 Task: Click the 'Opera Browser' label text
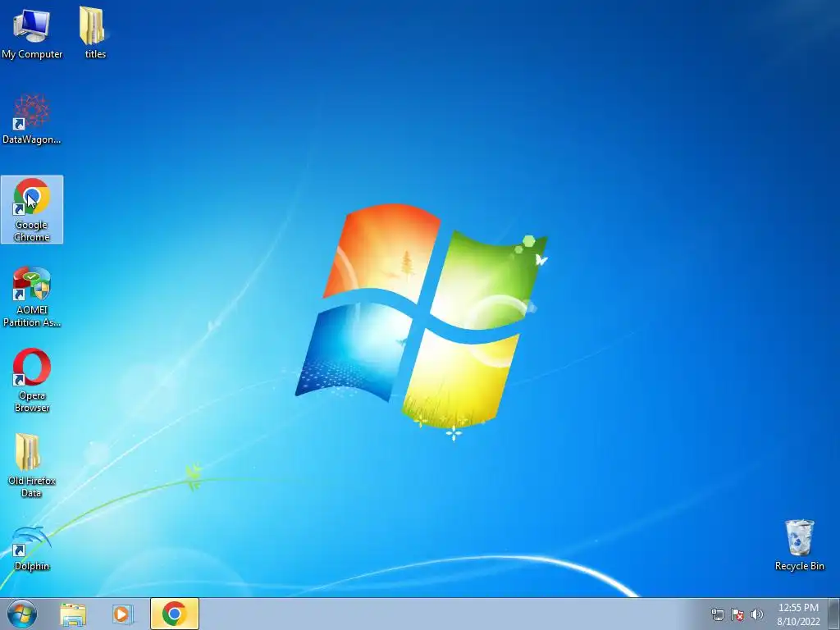pos(32,402)
